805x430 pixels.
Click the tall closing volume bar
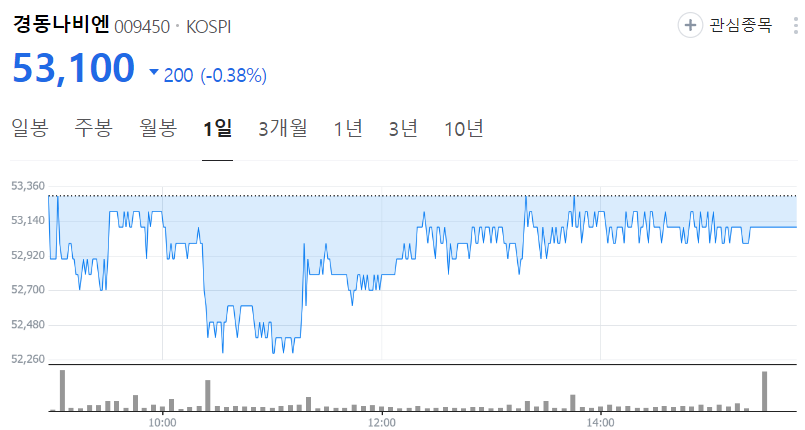tap(764, 391)
